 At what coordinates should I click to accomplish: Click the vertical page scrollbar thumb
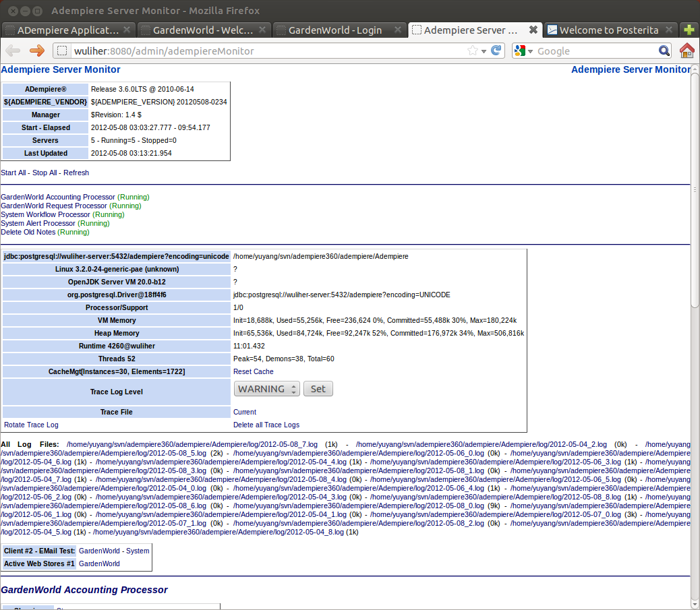pos(695,189)
